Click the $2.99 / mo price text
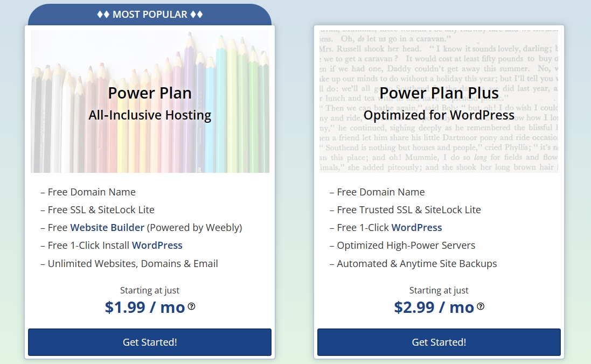Image resolution: width=591 pixels, height=364 pixels. (x=434, y=307)
